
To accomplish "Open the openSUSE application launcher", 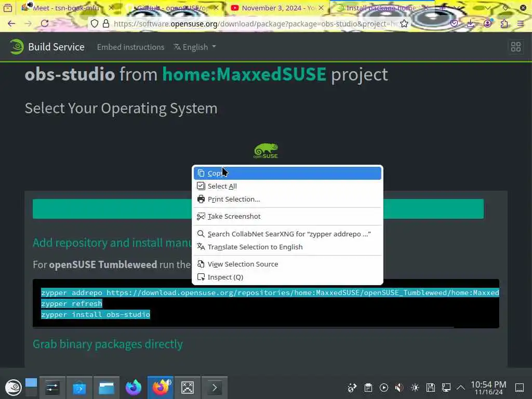I will 14,388.
